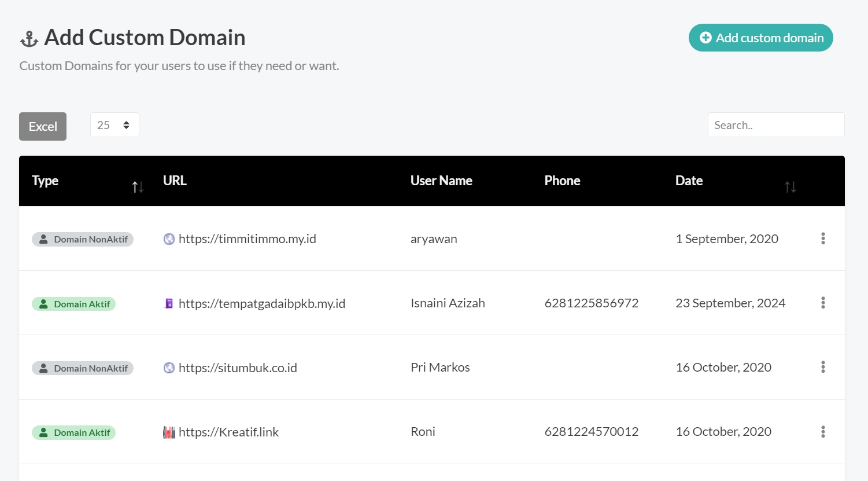Click the anchor icon beside the page title
The height and width of the screenshot is (481, 868).
pyautogui.click(x=29, y=39)
